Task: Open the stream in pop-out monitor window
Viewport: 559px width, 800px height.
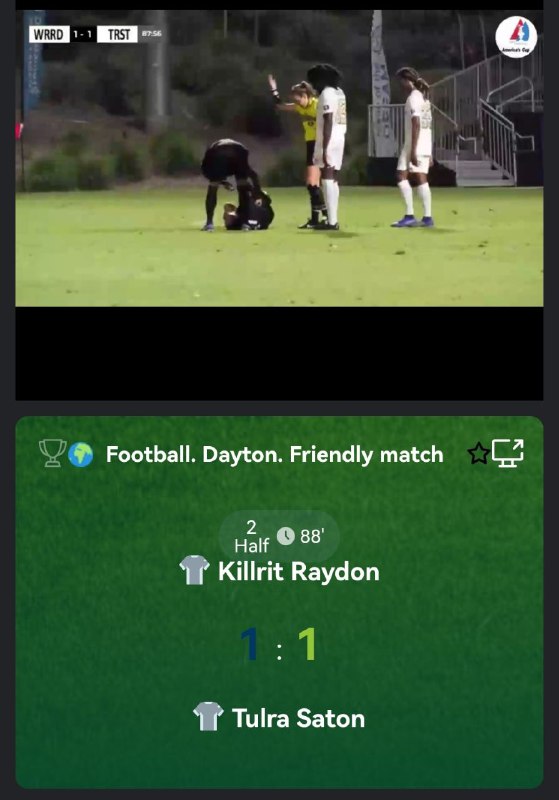Action: pos(508,453)
